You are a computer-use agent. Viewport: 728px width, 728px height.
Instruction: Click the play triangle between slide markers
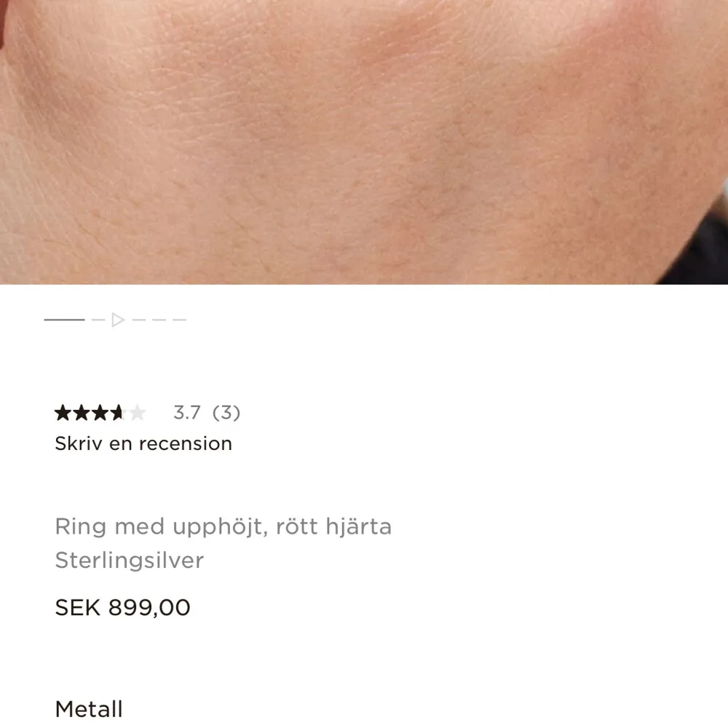118,320
